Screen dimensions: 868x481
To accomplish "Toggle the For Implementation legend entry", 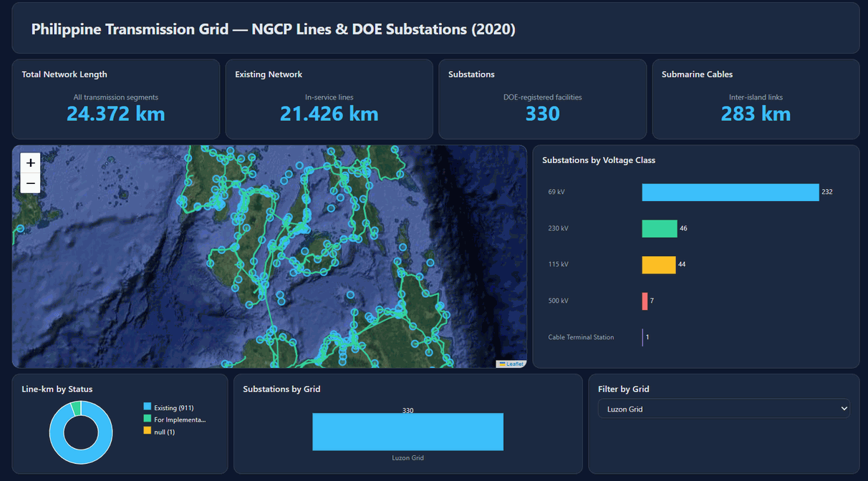I will tap(175, 419).
